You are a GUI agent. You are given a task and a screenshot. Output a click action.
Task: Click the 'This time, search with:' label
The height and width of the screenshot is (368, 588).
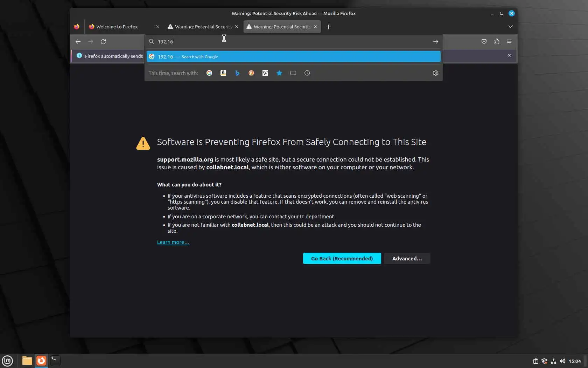pos(173,73)
